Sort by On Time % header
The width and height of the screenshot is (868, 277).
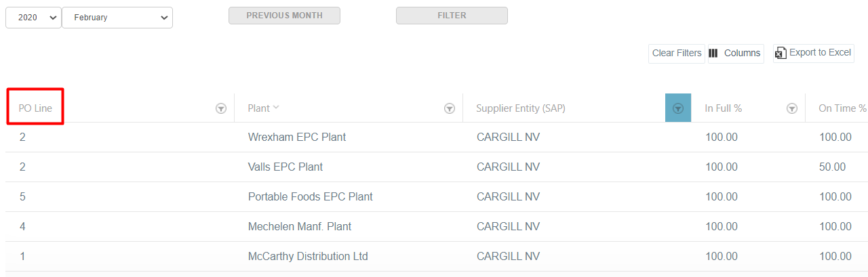pos(842,108)
